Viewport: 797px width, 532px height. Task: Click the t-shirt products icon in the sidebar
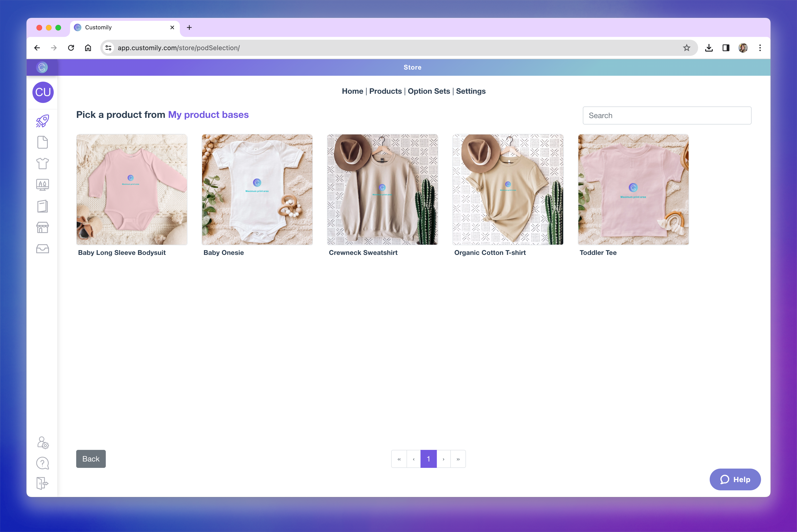(42, 164)
